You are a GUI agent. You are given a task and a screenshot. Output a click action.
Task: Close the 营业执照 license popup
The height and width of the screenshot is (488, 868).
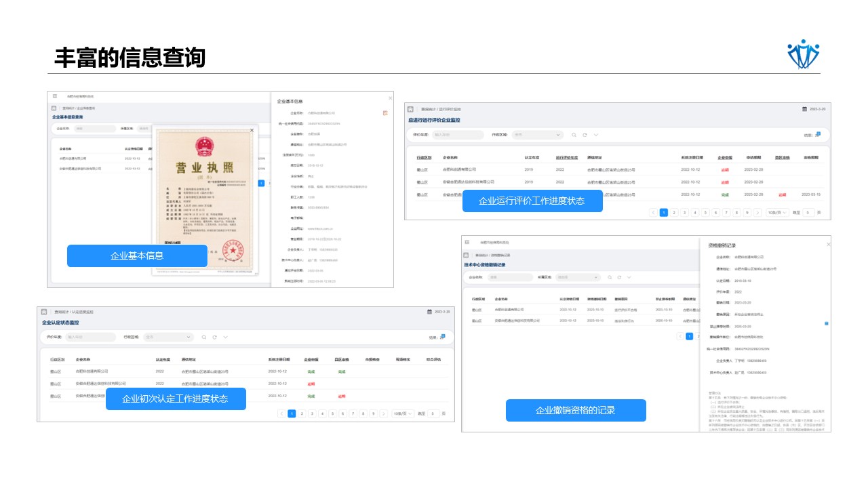pos(252,129)
